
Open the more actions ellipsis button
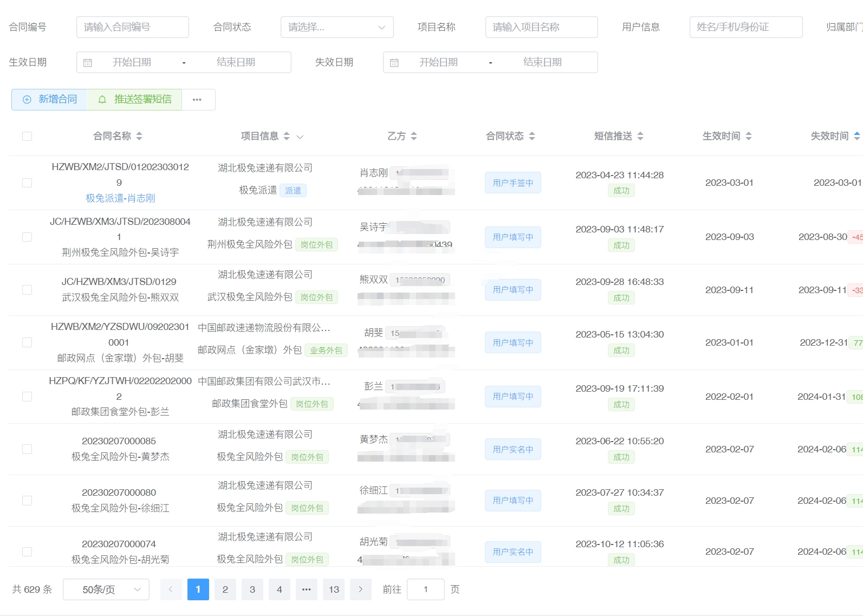coord(197,100)
